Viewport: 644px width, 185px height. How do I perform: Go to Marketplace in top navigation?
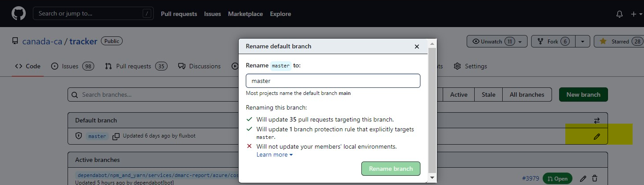245,14
